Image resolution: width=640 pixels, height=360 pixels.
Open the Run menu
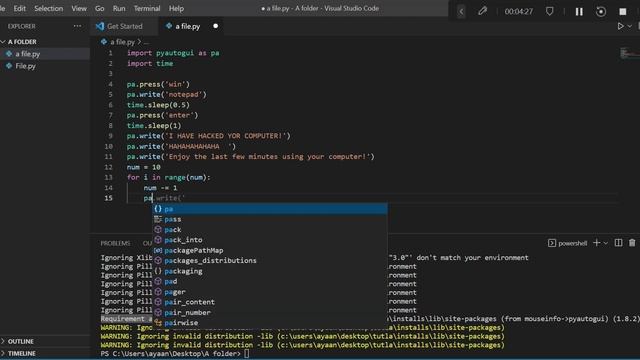click(119, 8)
